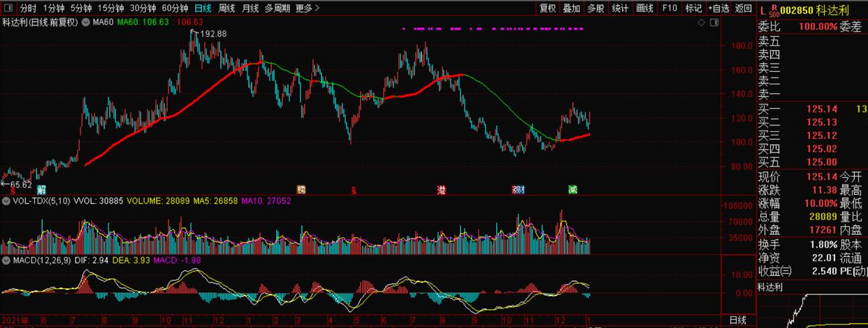868x328 pixels.
Task: Activate the 画线 drawing tools
Action: pyautogui.click(x=644, y=9)
